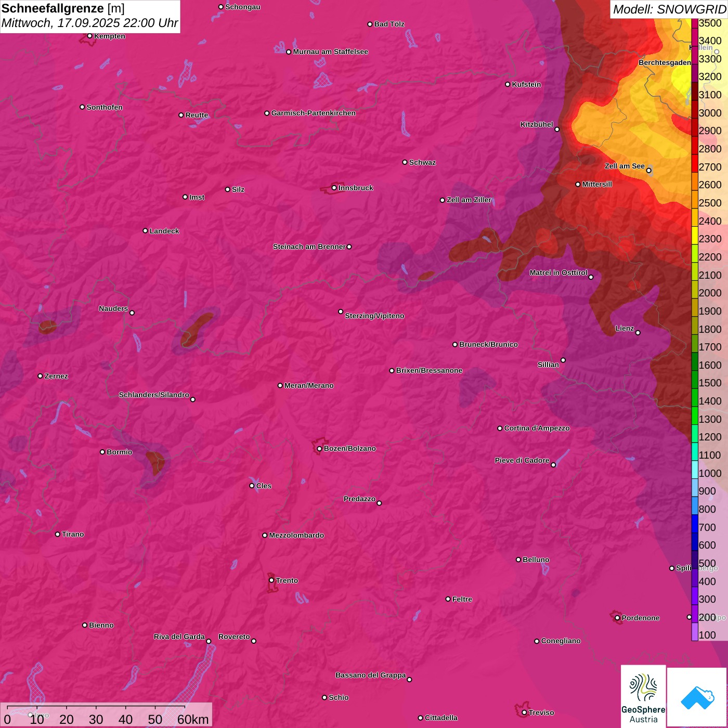Click the blue avalanche warning service logo

pyautogui.click(x=697, y=697)
